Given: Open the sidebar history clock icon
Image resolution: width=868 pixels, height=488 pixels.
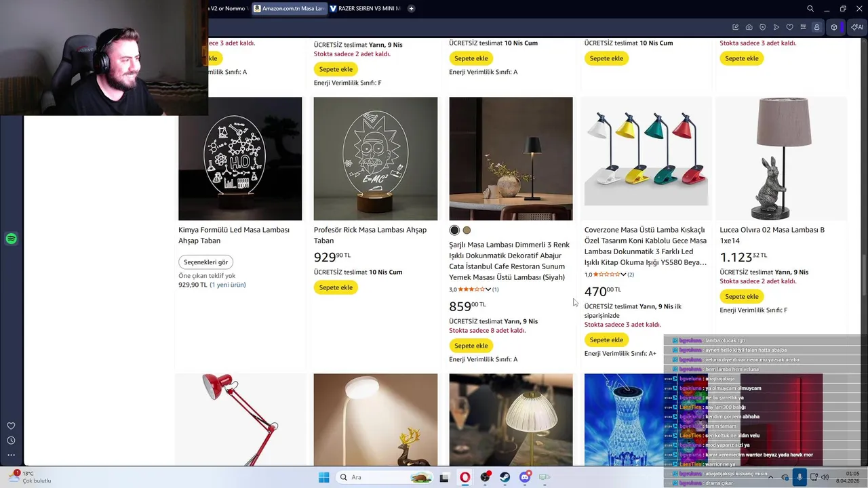Looking at the screenshot, I should coord(11,441).
